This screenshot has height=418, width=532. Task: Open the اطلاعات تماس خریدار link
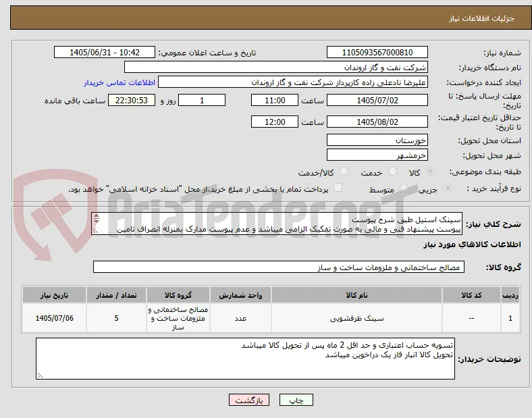pos(119,82)
